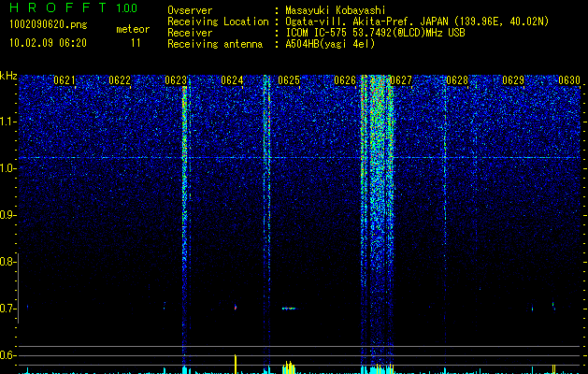Click the observer name Masayuki Kobayashi
588x374 pixels.
[x=336, y=10]
